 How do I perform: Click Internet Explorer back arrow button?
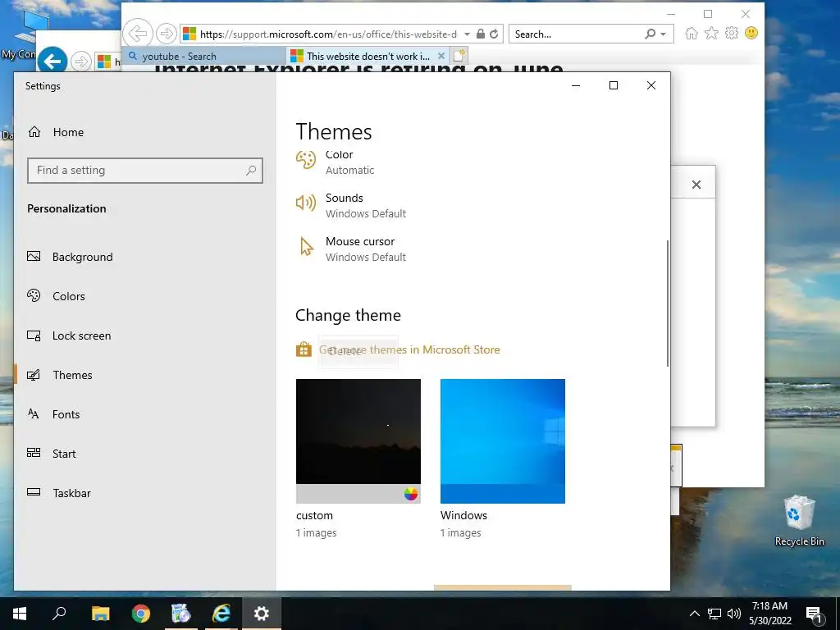click(x=138, y=33)
